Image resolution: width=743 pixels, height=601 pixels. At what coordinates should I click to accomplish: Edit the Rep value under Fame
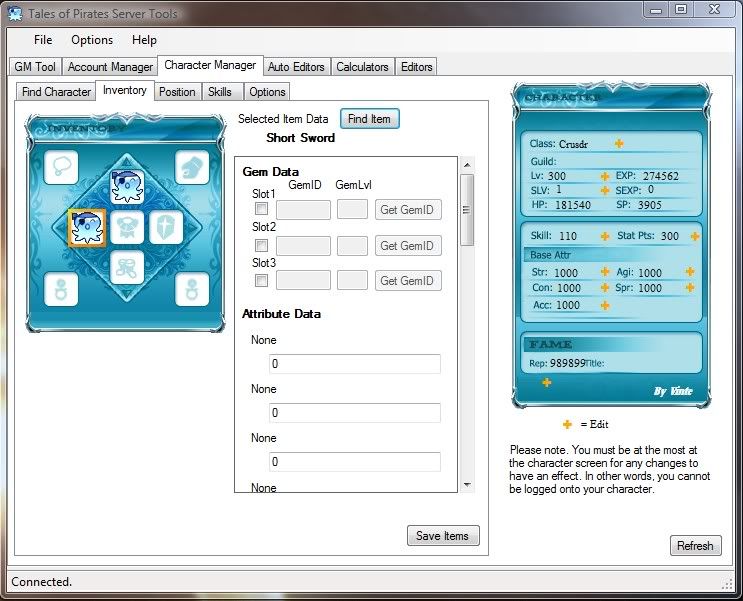pyautogui.click(x=546, y=382)
